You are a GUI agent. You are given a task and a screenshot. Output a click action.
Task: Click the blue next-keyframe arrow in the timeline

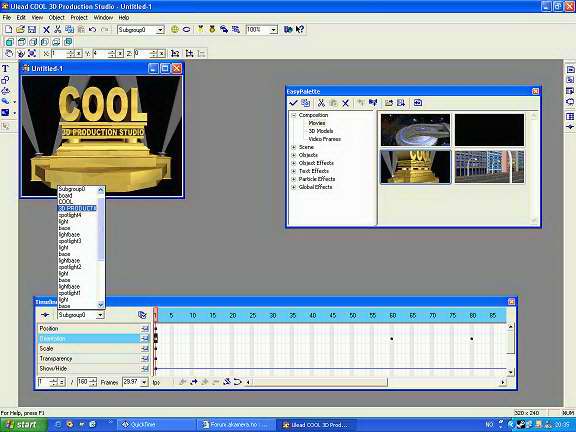pos(194,382)
